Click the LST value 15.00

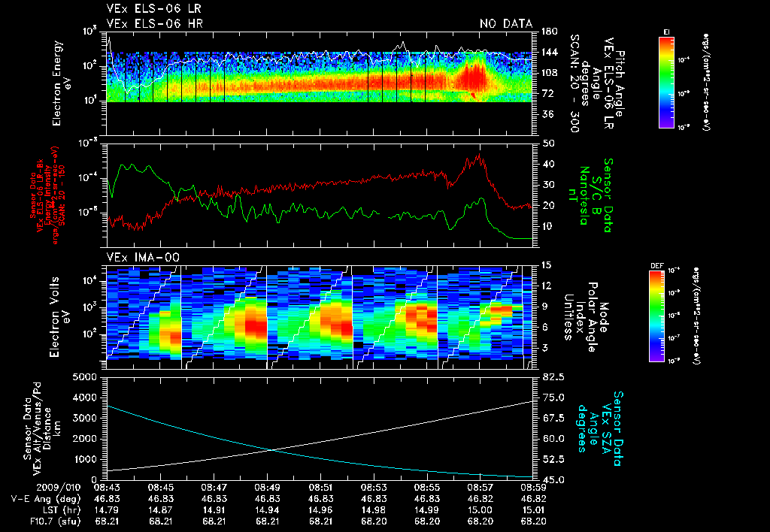point(480,510)
